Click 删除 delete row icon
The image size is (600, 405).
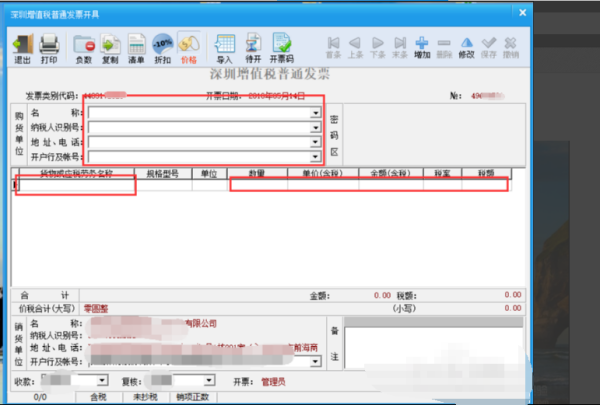(444, 48)
